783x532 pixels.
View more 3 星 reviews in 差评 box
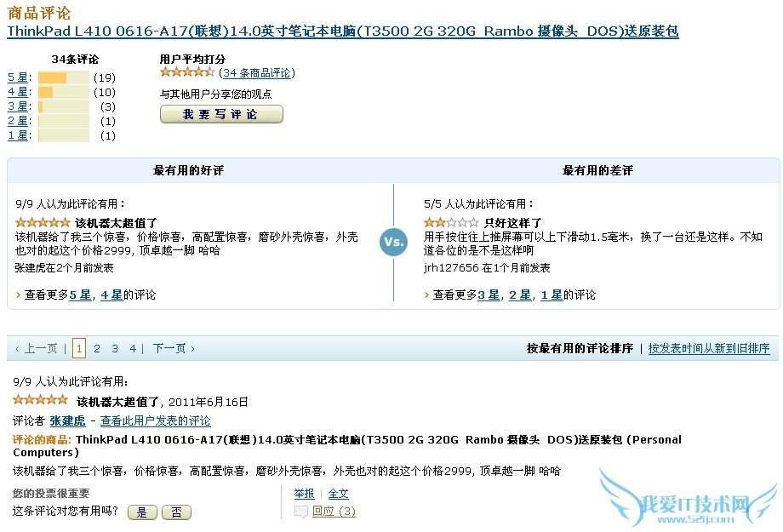[x=489, y=295]
